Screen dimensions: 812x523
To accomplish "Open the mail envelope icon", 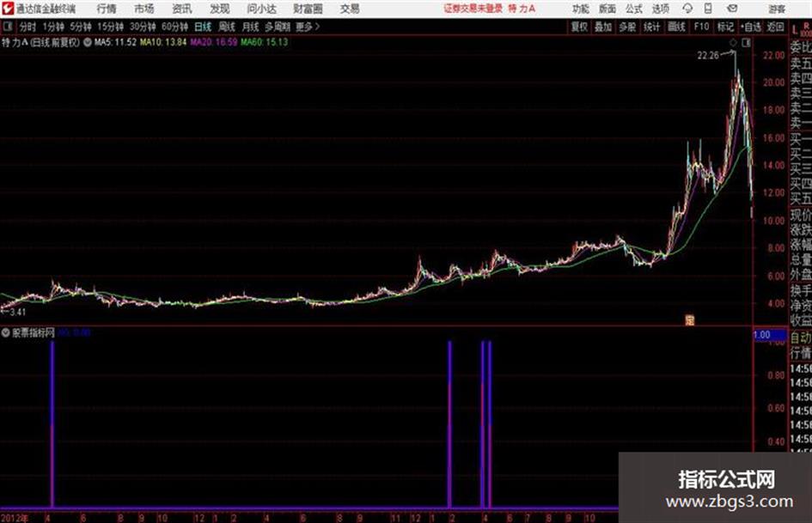I will [732, 9].
